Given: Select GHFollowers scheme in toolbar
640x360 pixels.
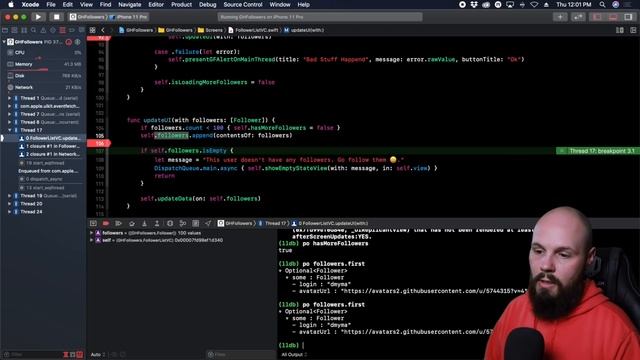Looking at the screenshot, I should pos(87,17).
